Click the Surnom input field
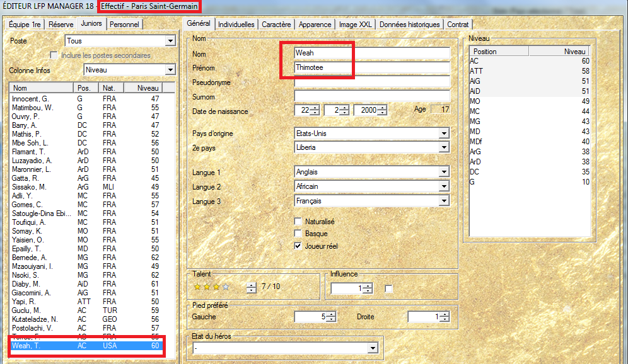Viewport: 628px width, 364px height. coord(372,96)
